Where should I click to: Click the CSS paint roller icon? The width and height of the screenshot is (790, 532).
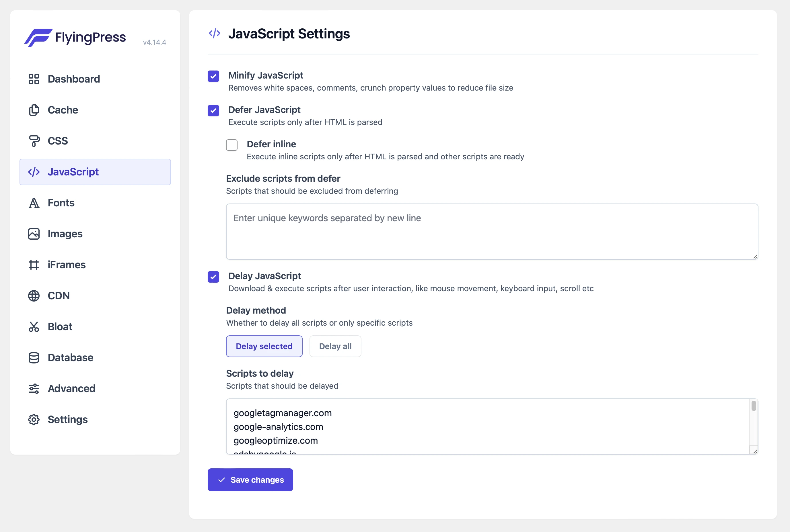click(34, 141)
